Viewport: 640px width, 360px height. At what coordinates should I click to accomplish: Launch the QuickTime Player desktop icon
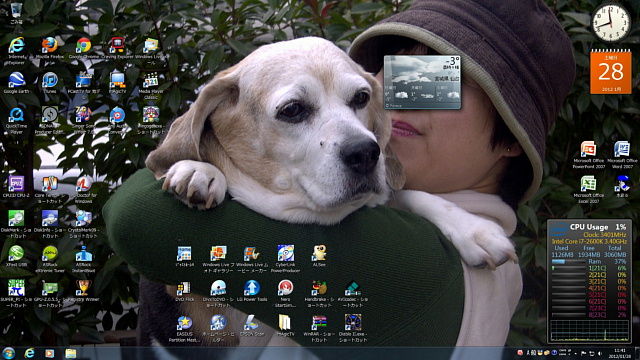tap(16, 120)
